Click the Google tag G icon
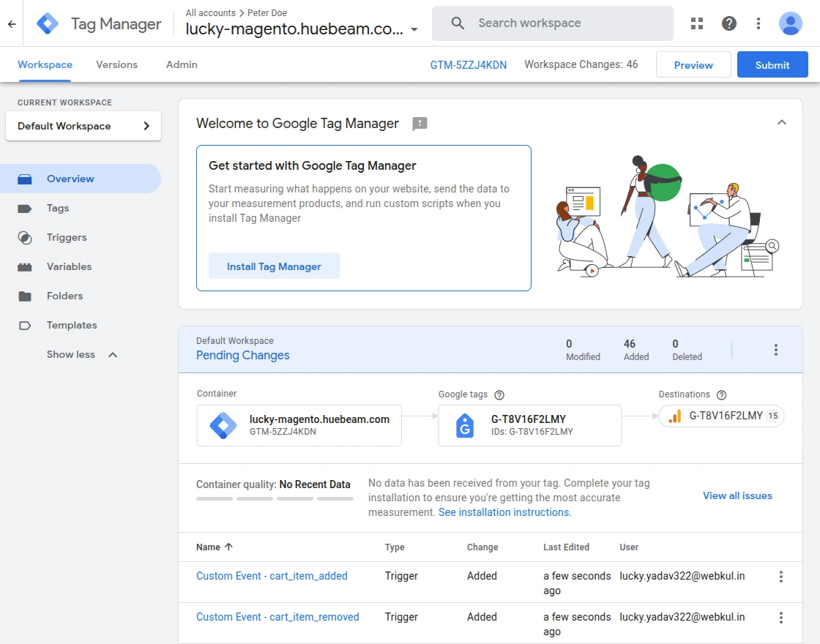 [x=464, y=425]
